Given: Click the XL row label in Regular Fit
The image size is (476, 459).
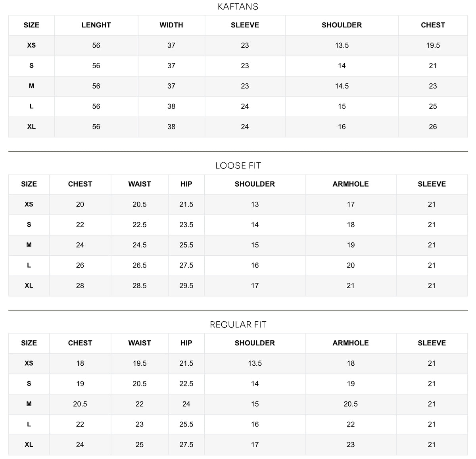Looking at the screenshot, I should click(29, 445).
